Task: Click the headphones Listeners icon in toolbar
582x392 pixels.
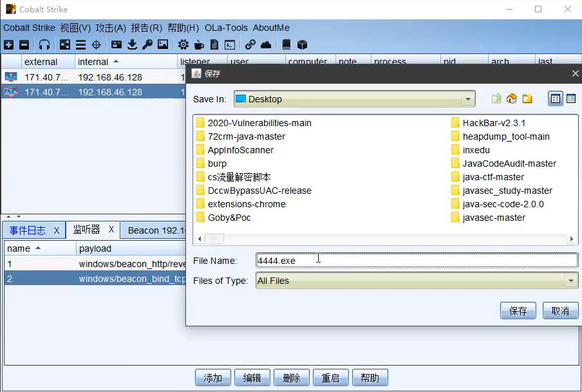Action: [x=44, y=44]
